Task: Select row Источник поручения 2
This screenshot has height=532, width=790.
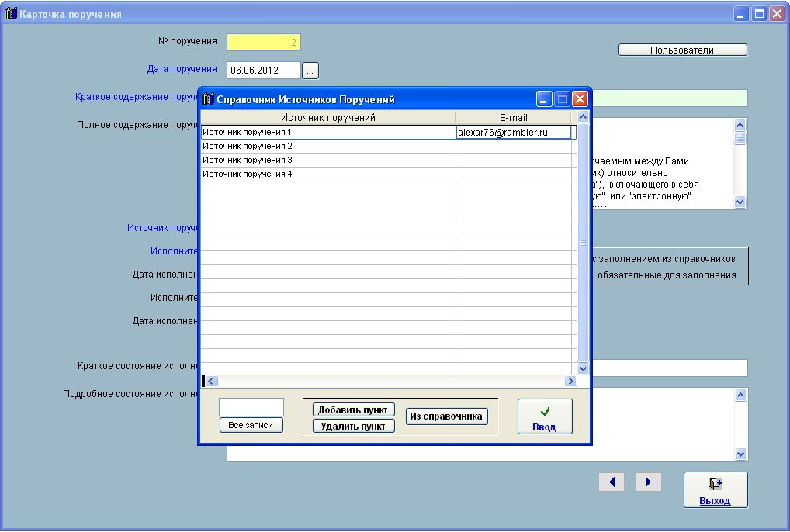Action: pyautogui.click(x=327, y=147)
